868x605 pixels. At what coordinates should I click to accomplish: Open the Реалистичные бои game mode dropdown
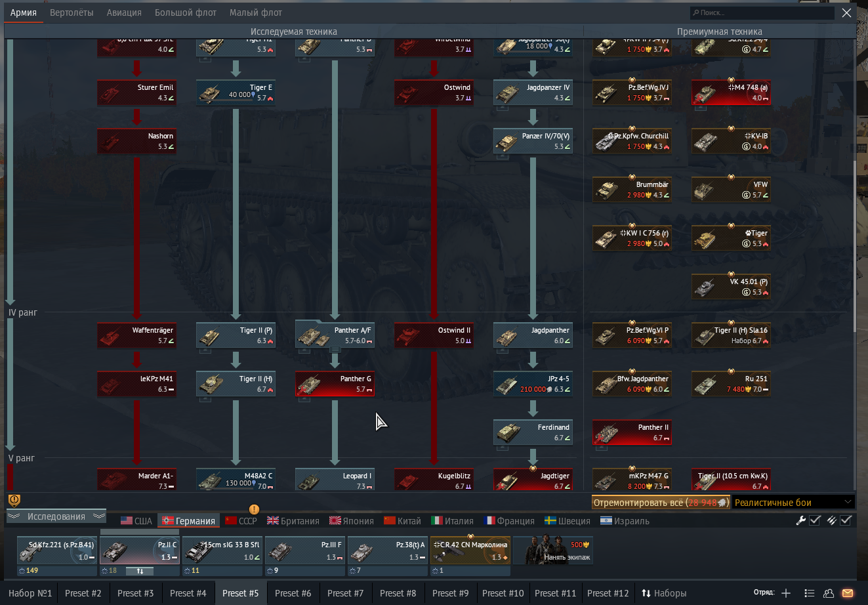pyautogui.click(x=793, y=503)
